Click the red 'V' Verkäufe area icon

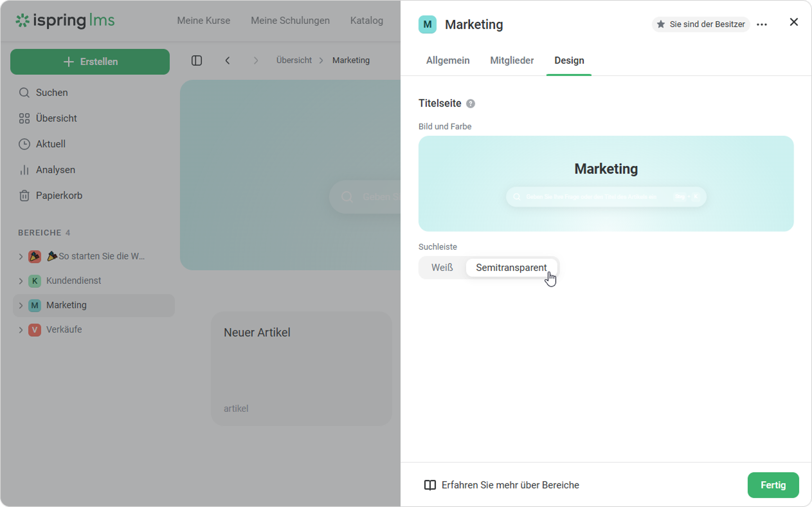click(35, 329)
